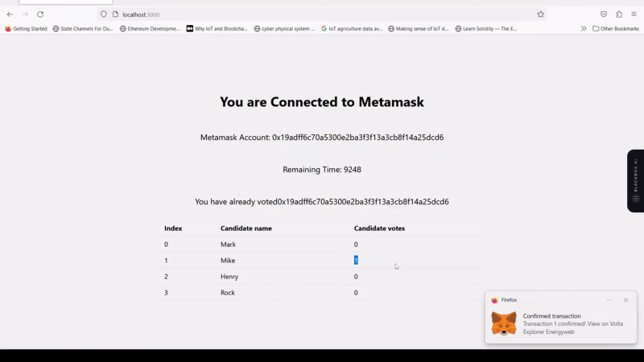Image resolution: width=644 pixels, height=362 pixels.
Task: Go back using the browser back arrow
Action: (10, 14)
